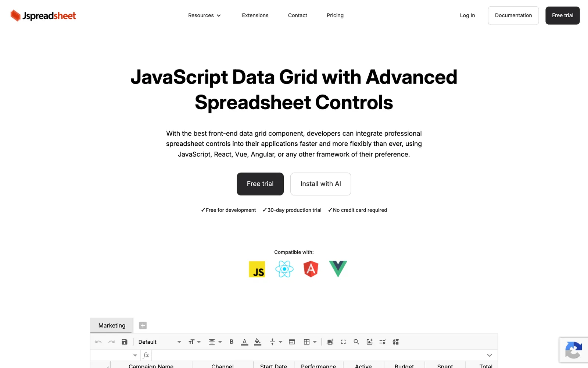The height and width of the screenshot is (368, 588).
Task: Click the text alignment icon
Action: coord(212,342)
